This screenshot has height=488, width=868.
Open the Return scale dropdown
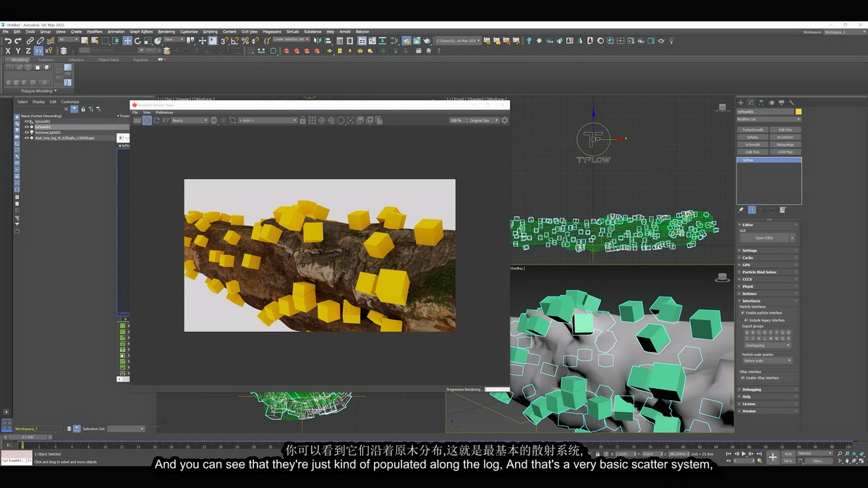767,360
